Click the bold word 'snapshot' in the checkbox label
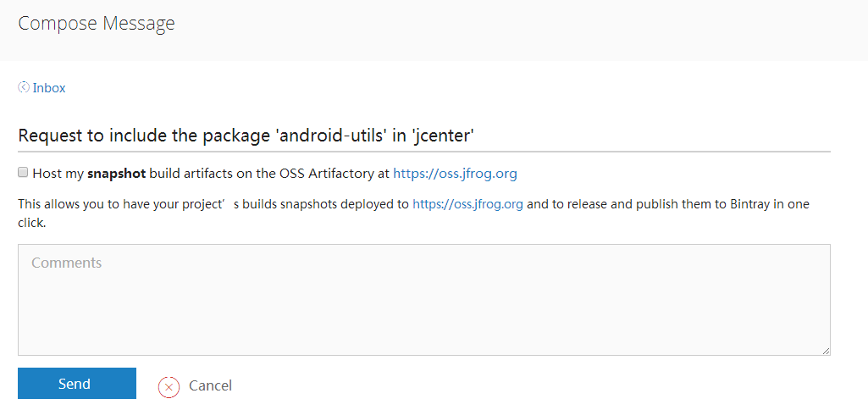The height and width of the screenshot is (410, 868). 117,174
